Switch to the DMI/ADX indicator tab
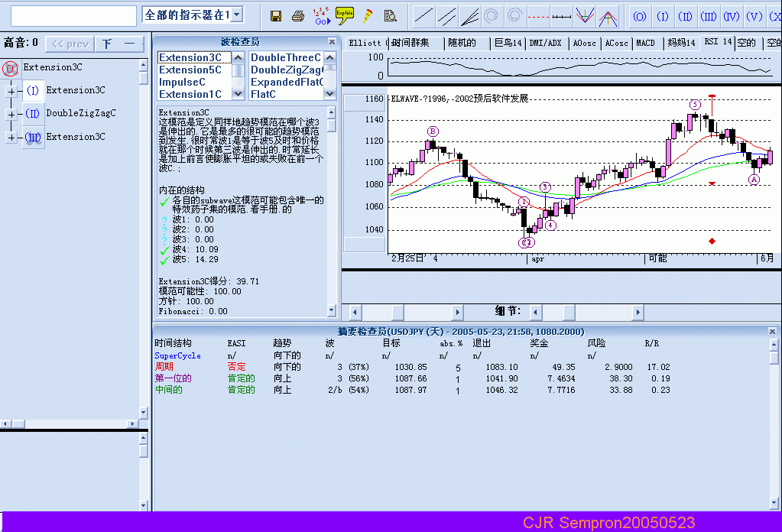The width and height of the screenshot is (782, 532). [545, 44]
